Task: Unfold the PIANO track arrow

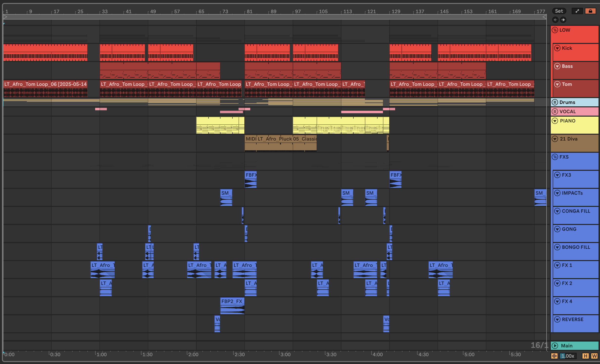Action: [x=555, y=121]
